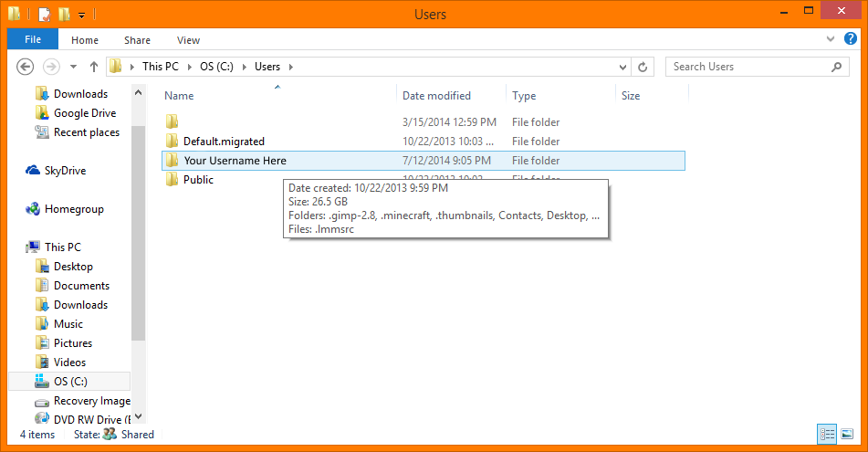Open the File ribbon tab
Image resolution: width=868 pixels, height=452 pixels.
33,39
